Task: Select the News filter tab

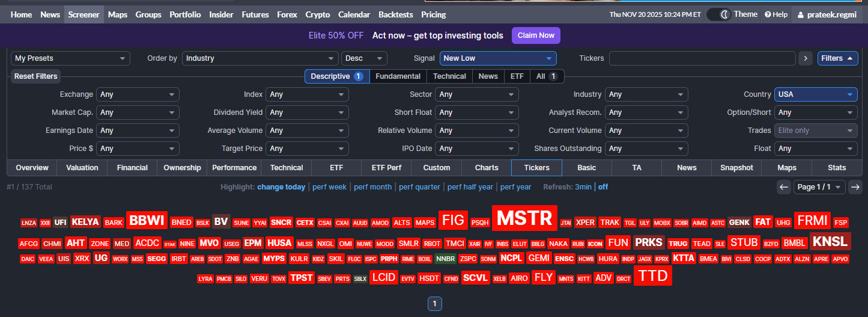Action: click(x=488, y=76)
